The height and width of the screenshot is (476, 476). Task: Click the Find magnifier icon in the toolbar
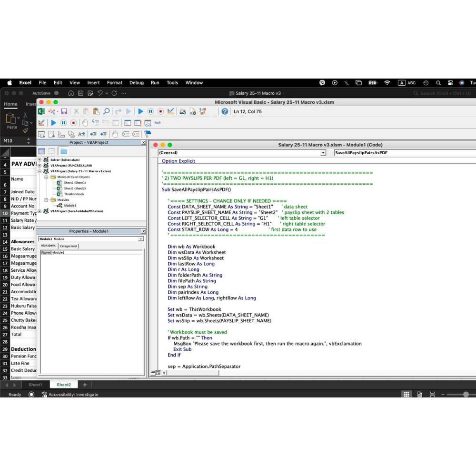(106, 111)
